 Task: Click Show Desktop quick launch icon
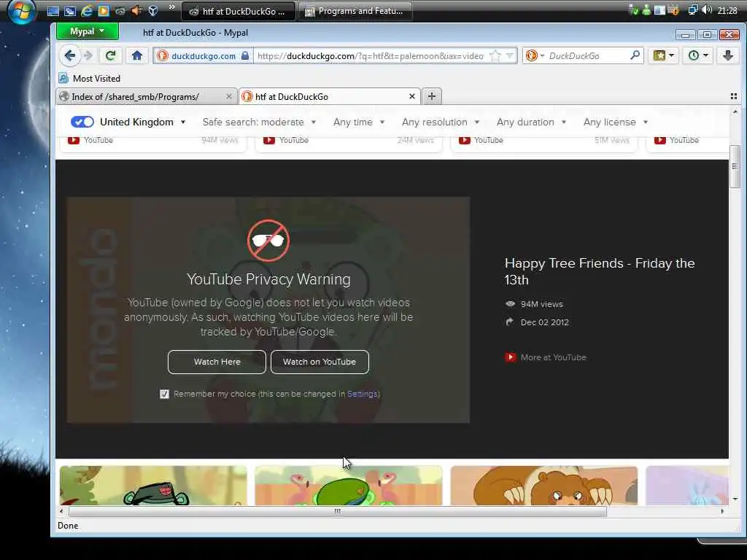[x=53, y=11]
